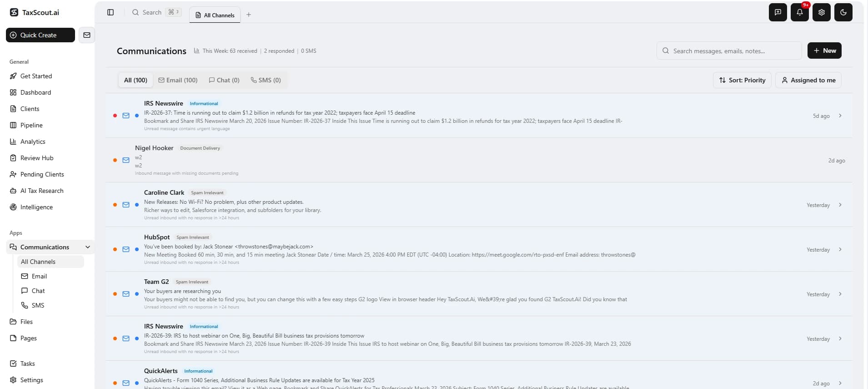Click the TaxScout.ai logo icon
868x389 pixels.
[x=14, y=12]
